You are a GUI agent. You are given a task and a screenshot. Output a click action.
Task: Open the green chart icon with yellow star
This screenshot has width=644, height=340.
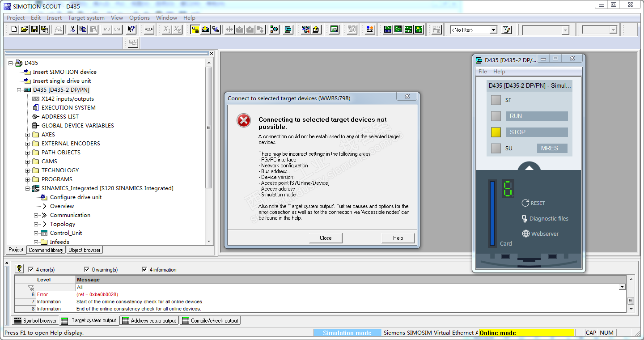[x=419, y=30]
